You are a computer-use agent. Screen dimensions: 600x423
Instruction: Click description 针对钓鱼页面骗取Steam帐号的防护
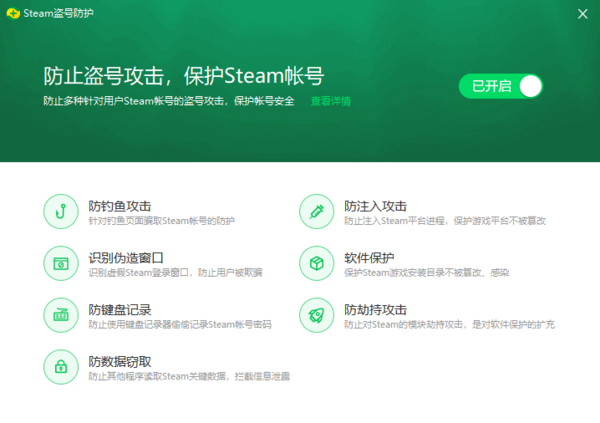point(161,221)
